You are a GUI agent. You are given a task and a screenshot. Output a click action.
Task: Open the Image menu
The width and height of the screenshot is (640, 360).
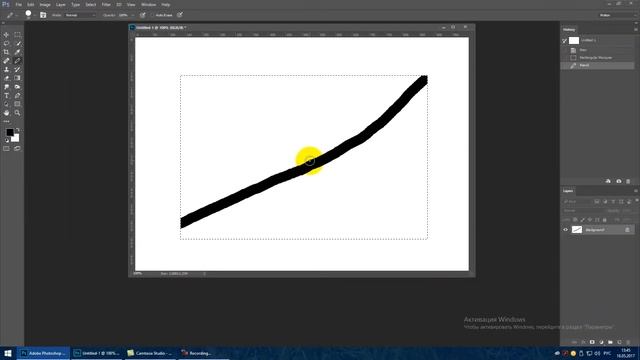(45, 4)
